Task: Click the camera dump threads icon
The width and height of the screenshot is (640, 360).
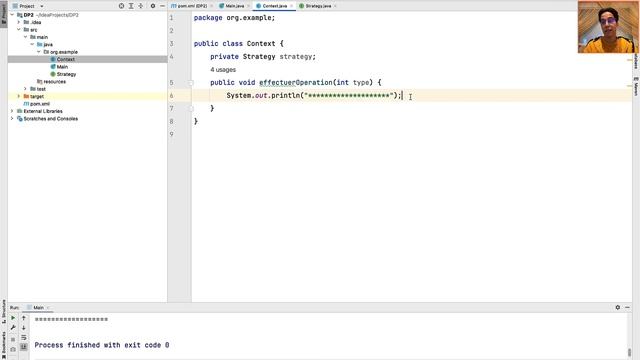Action: point(13,349)
